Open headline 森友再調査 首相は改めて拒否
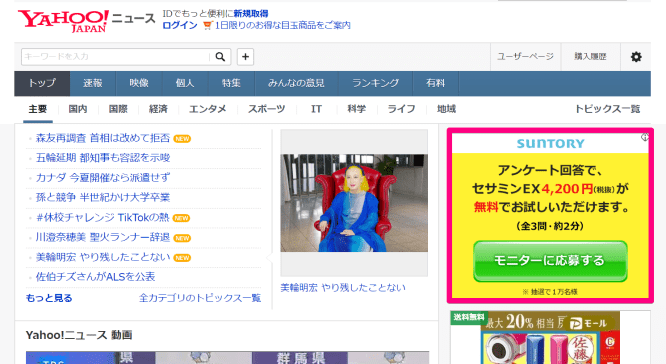666x364 pixels. tap(103, 138)
